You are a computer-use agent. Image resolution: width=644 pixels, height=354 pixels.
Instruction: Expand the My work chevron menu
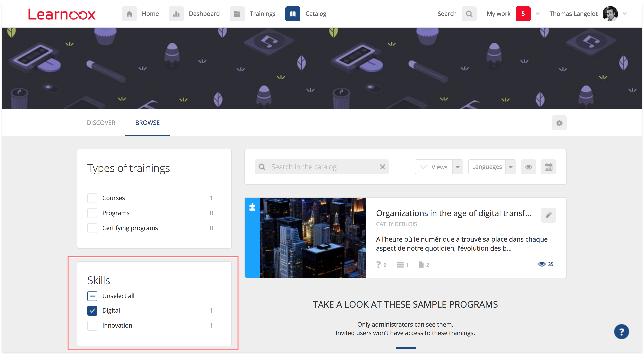click(x=538, y=14)
